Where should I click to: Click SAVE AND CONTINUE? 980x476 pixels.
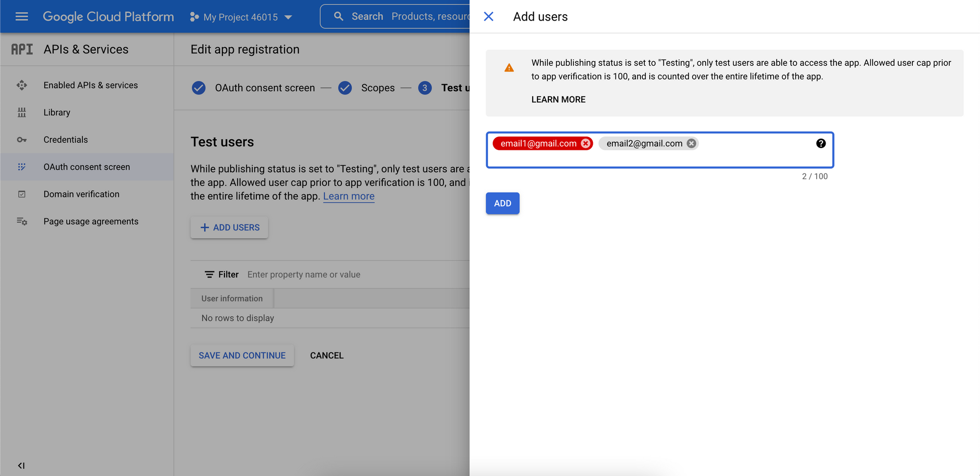click(x=242, y=355)
